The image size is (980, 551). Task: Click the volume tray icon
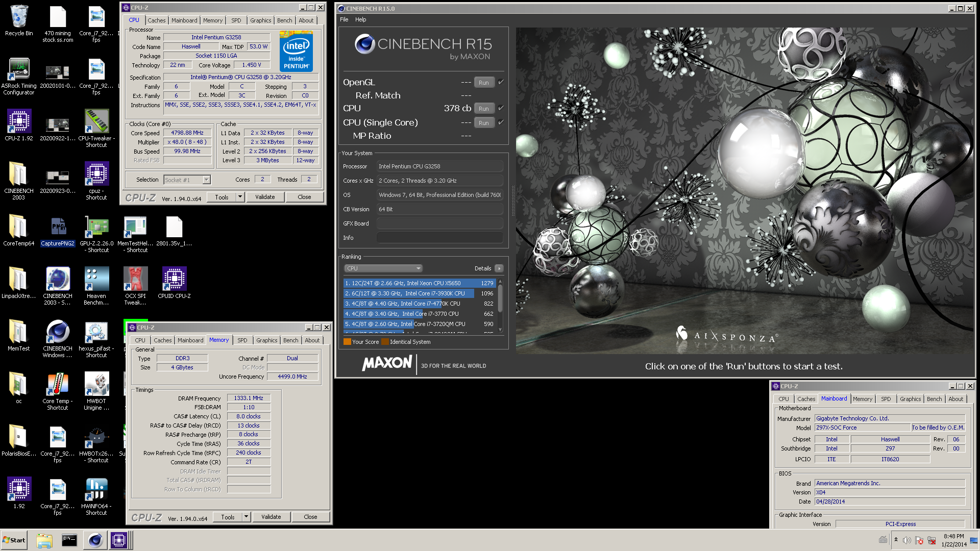(x=906, y=540)
